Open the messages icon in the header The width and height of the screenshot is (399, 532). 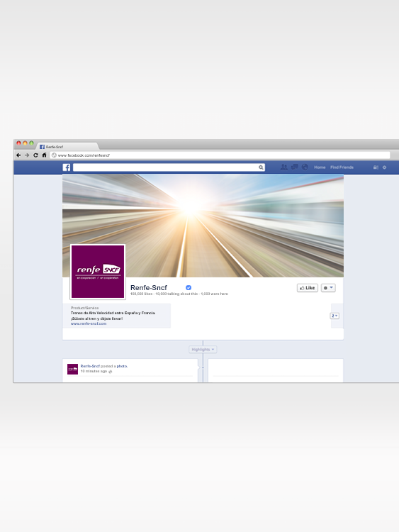pos(294,167)
